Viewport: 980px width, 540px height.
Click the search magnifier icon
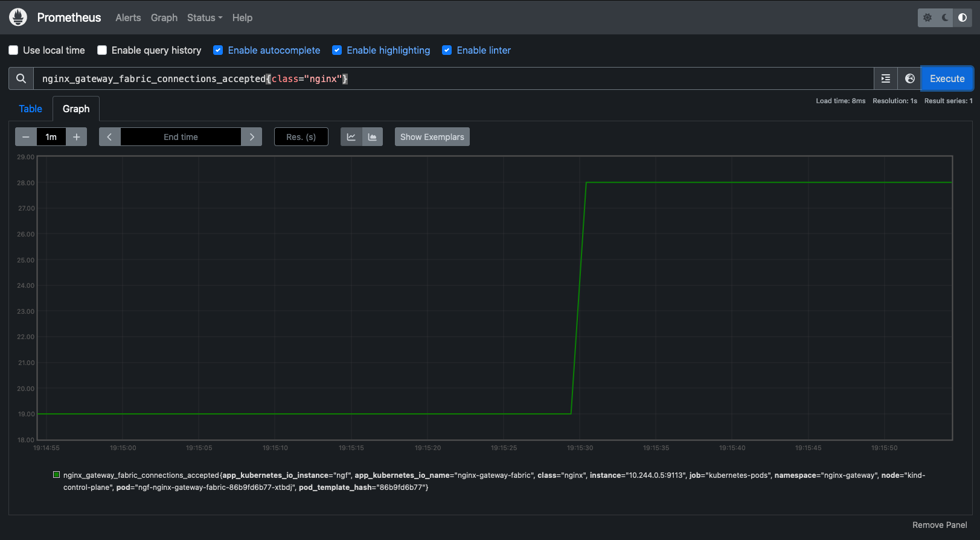[x=21, y=78]
